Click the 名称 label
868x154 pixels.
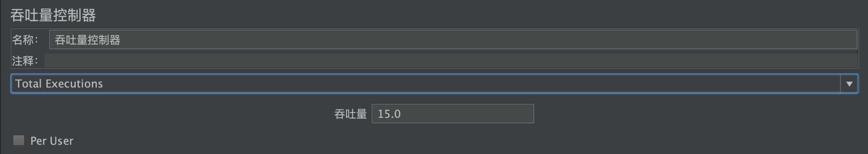[25, 40]
